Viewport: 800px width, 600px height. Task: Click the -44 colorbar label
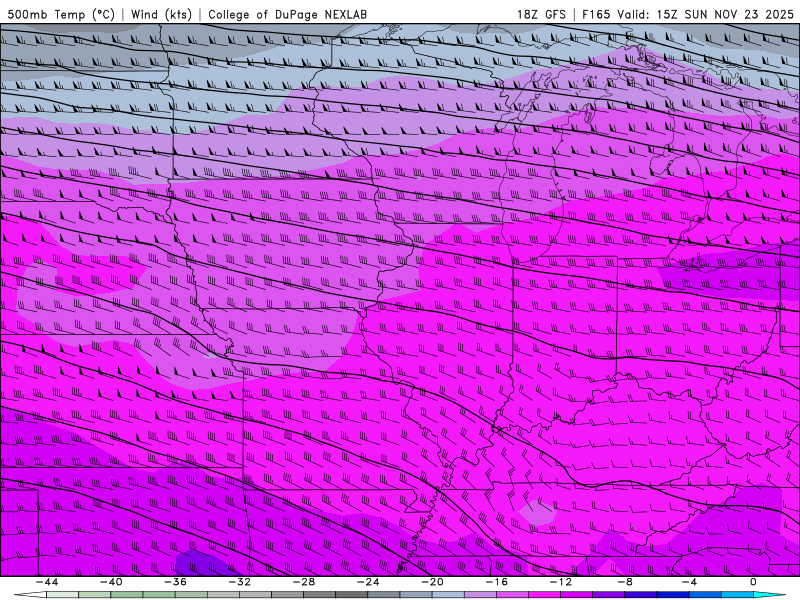pos(47,582)
